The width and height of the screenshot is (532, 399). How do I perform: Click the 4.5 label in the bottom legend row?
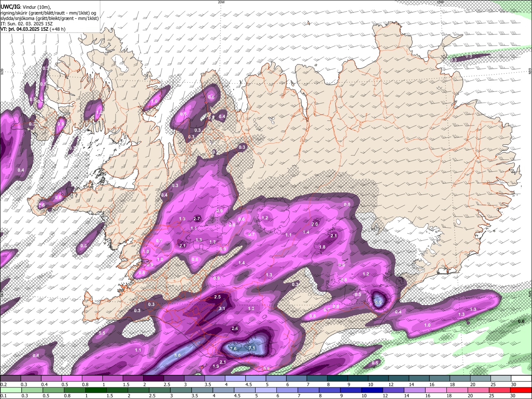click(x=237, y=396)
